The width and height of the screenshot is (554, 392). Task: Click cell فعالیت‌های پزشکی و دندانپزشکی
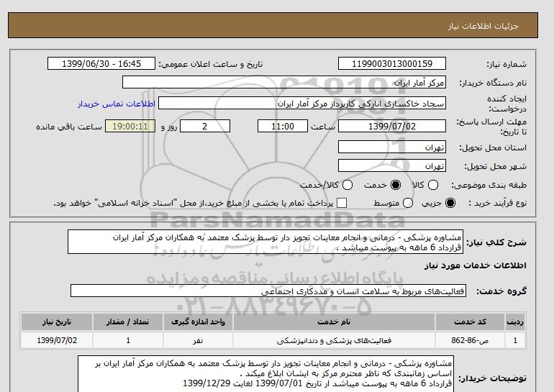click(334, 340)
